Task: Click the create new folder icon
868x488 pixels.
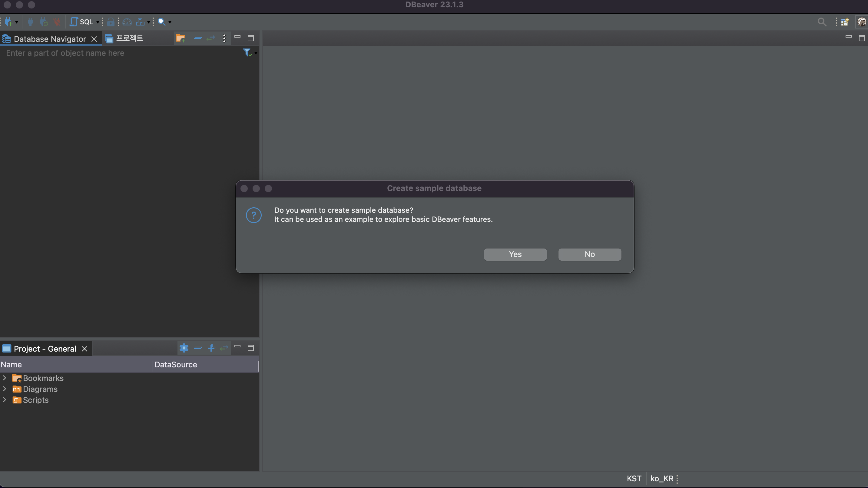Action: (x=181, y=38)
